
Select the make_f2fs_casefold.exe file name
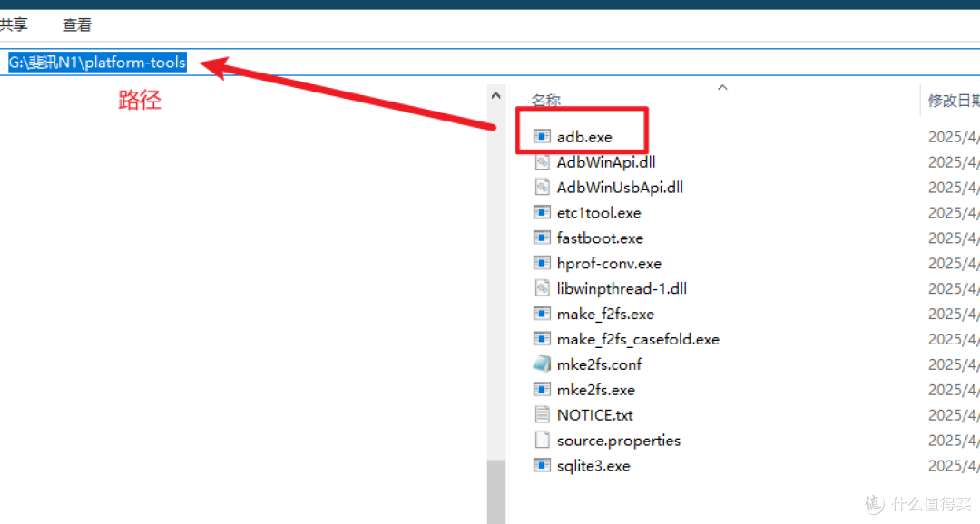pos(638,339)
